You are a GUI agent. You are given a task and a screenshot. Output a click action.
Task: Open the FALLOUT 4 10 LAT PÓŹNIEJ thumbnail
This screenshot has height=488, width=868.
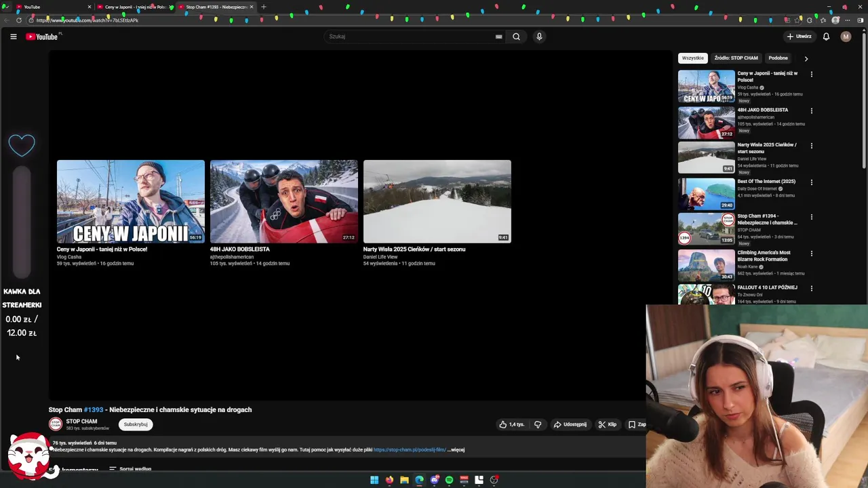707,295
